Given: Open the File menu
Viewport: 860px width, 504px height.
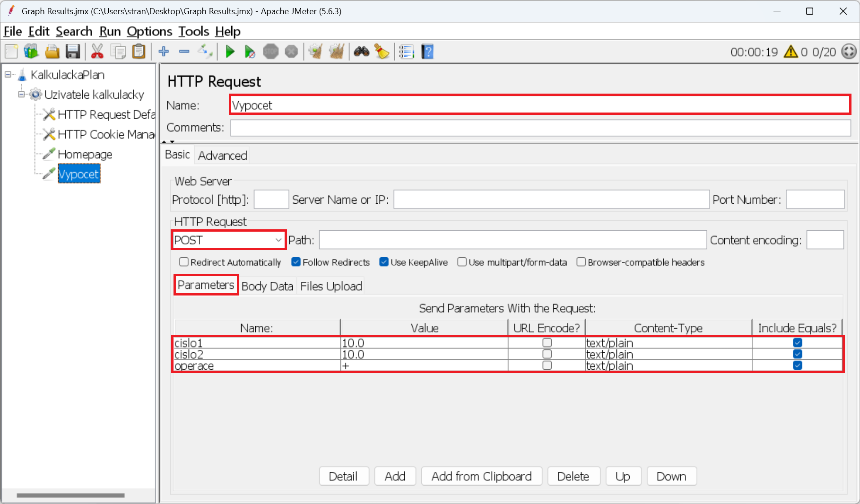Looking at the screenshot, I should tap(13, 31).
